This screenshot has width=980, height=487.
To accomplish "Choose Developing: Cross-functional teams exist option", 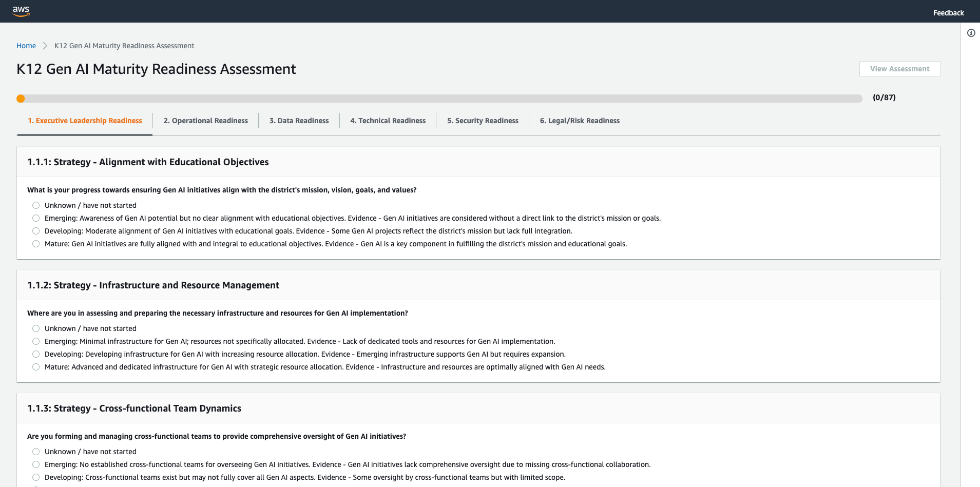I will pyautogui.click(x=36, y=477).
